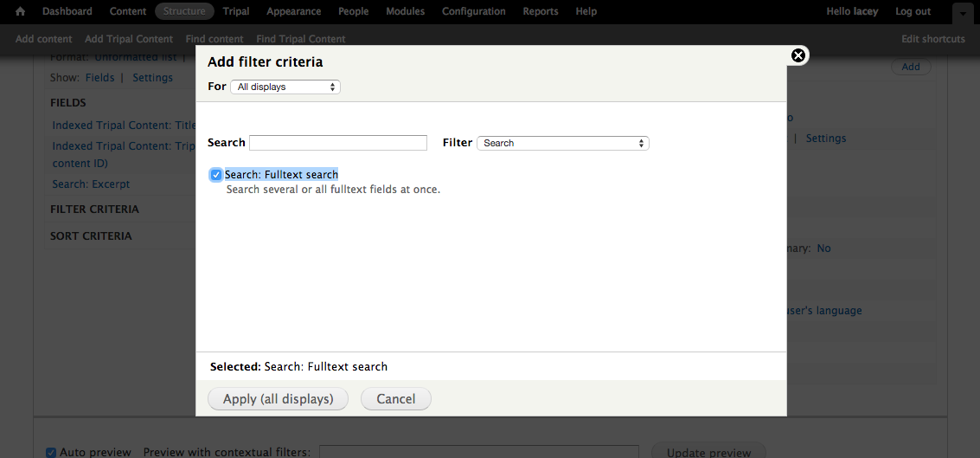Open the Structure admin menu
This screenshot has height=458, width=980.
184,11
